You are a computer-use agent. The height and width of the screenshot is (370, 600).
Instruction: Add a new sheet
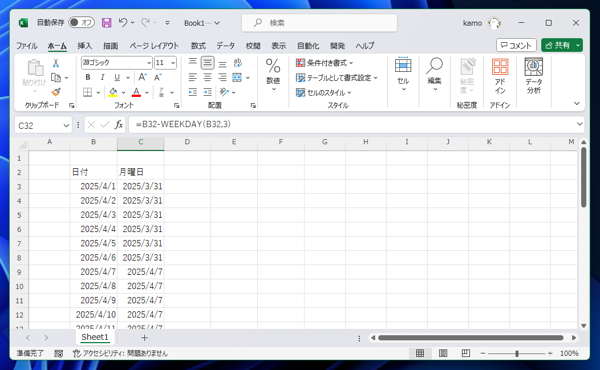144,337
